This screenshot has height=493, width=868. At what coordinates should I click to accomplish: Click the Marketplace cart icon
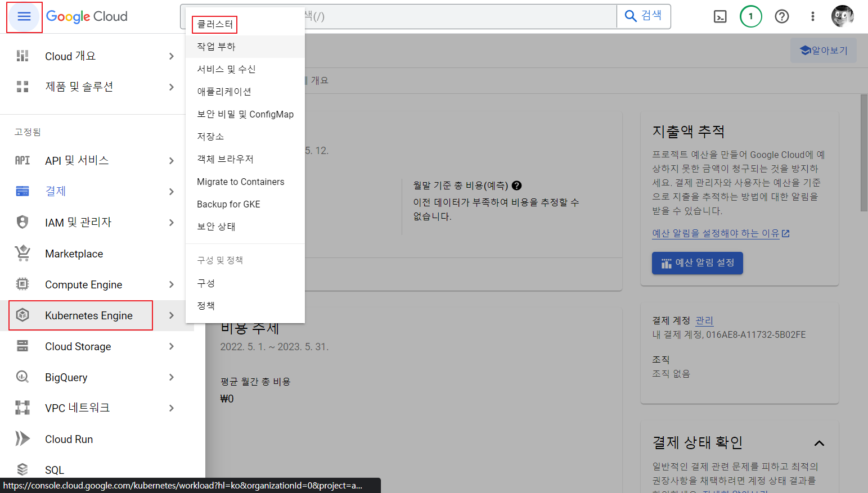pyautogui.click(x=23, y=254)
